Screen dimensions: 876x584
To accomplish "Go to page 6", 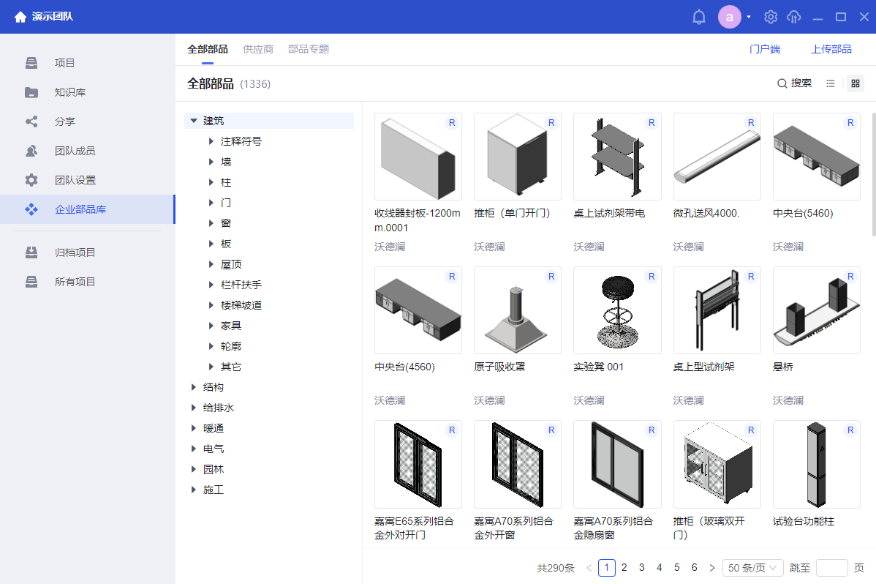I will point(694,568).
